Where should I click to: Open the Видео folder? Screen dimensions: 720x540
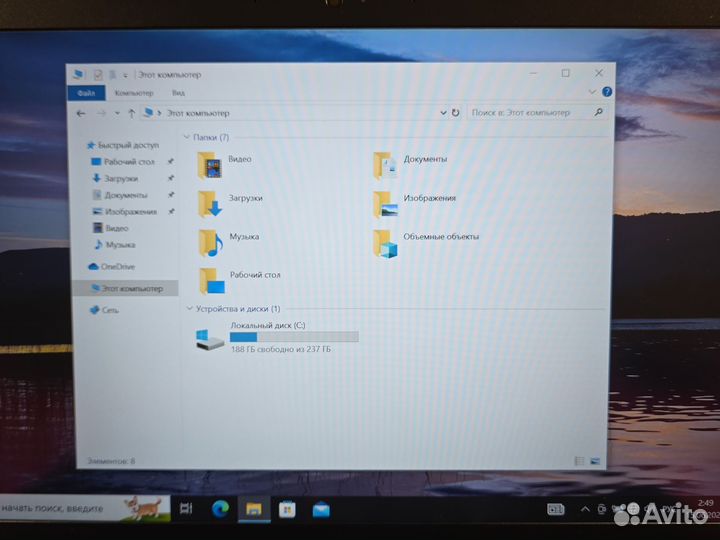point(225,164)
